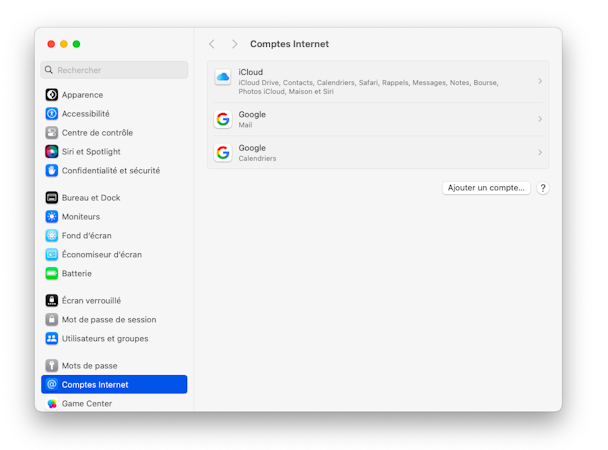Open help with the question mark button

click(x=543, y=188)
